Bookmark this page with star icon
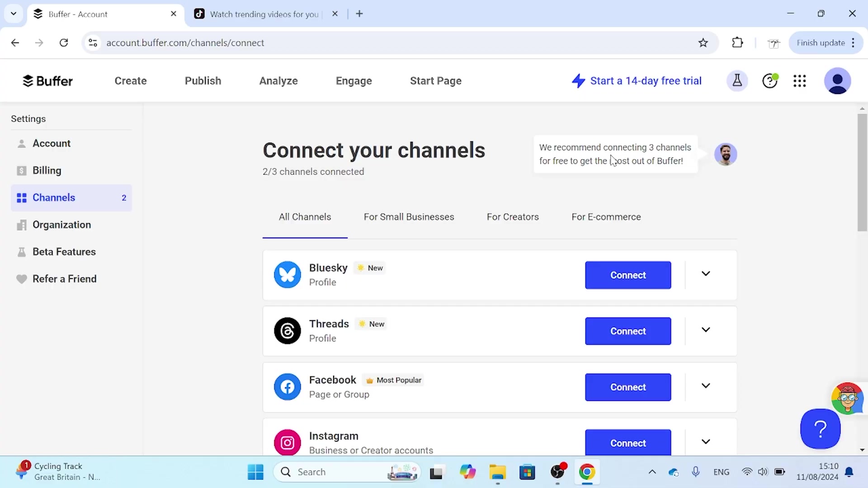868x488 pixels. tap(703, 43)
